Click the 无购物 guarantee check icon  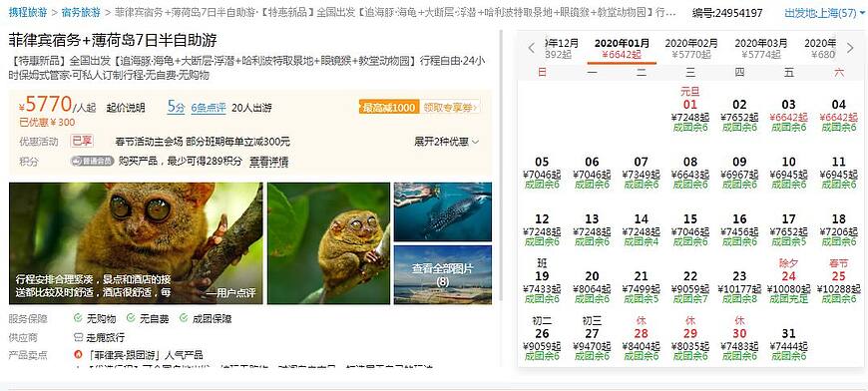click(78, 318)
